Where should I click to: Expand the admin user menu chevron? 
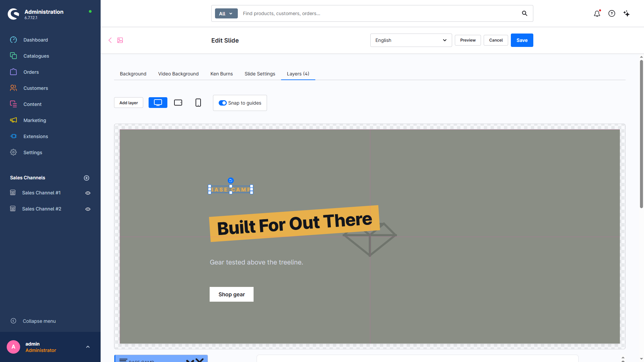[x=88, y=347]
